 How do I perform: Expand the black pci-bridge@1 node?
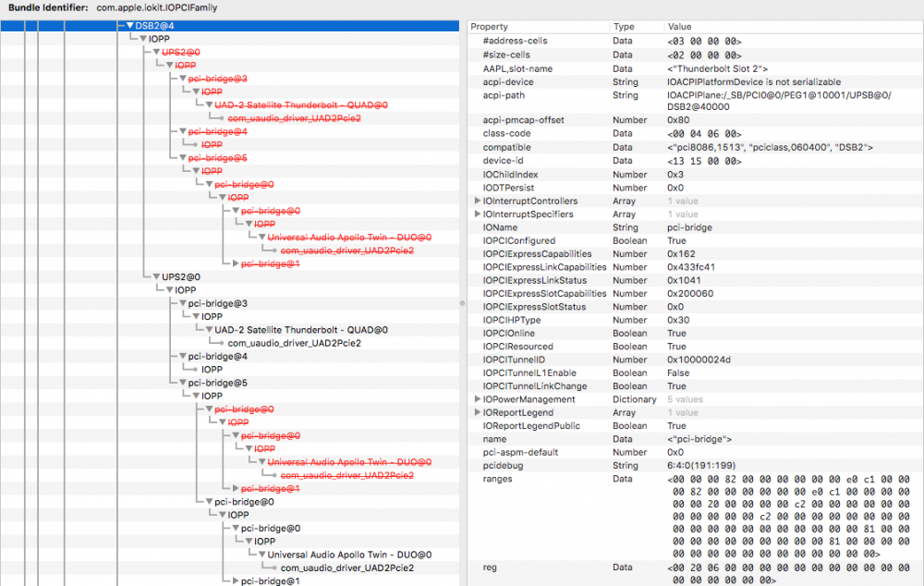pyautogui.click(x=236, y=580)
